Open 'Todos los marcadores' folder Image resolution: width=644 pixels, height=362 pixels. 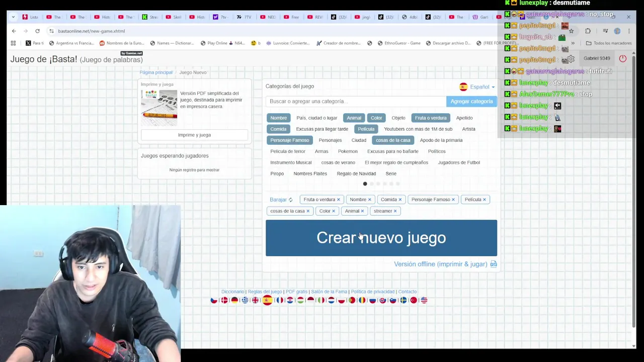608,43
